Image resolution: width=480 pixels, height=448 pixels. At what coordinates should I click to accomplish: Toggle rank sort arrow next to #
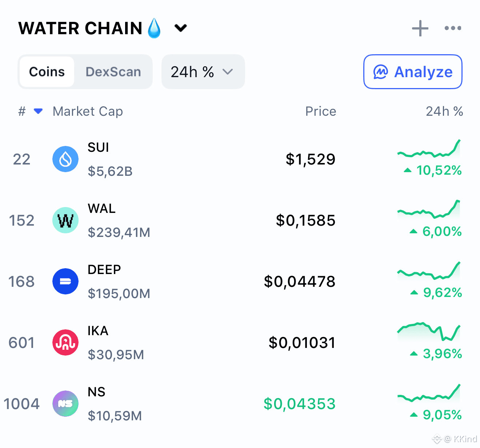pyautogui.click(x=38, y=111)
